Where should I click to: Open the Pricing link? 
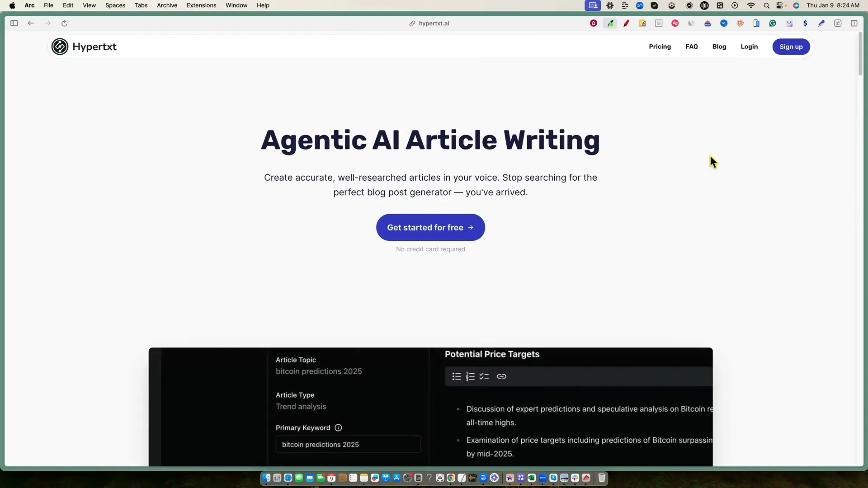pos(660,47)
